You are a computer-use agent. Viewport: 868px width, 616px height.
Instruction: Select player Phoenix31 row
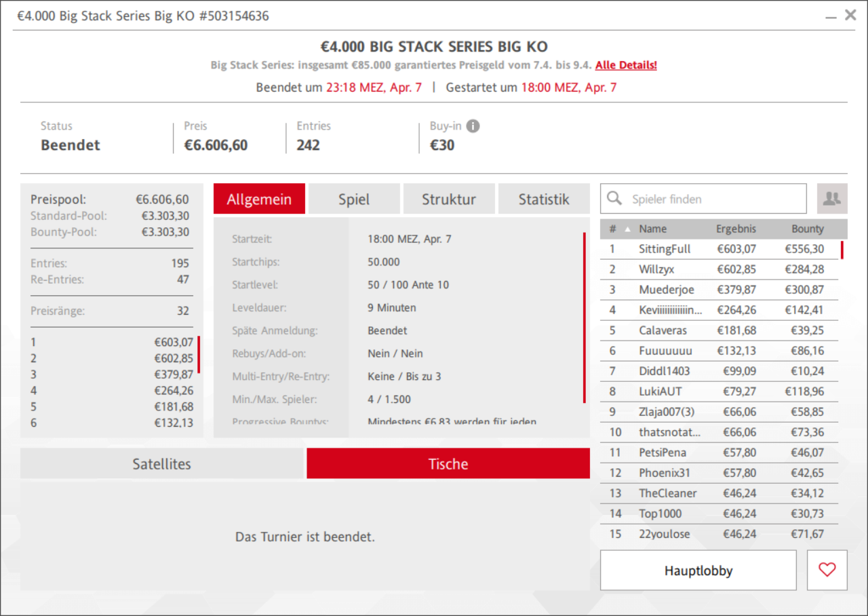pos(719,473)
